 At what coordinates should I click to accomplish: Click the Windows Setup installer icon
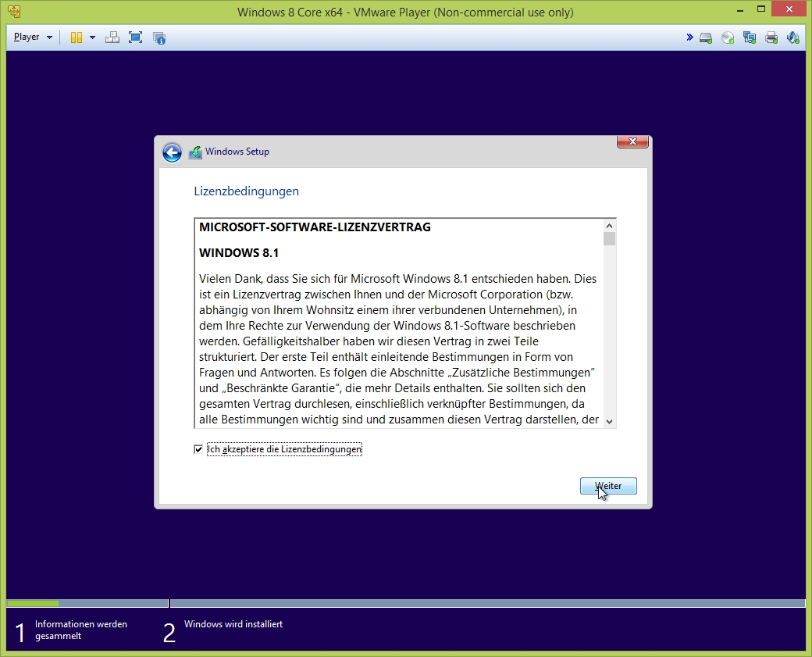tap(195, 152)
